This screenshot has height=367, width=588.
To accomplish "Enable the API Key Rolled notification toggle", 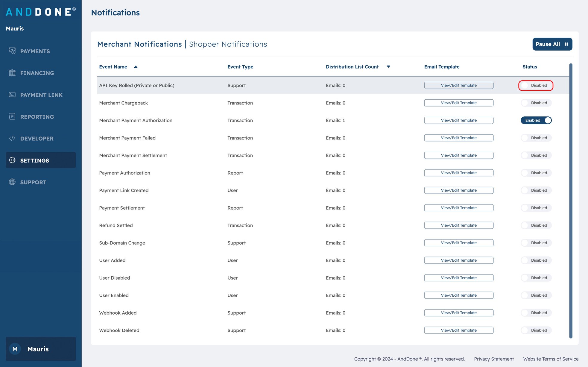I will [536, 85].
